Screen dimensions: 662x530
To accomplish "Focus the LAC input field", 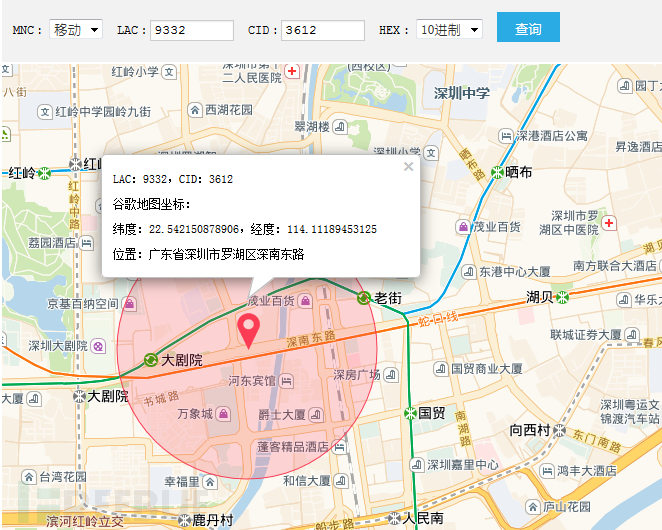I will pos(192,30).
